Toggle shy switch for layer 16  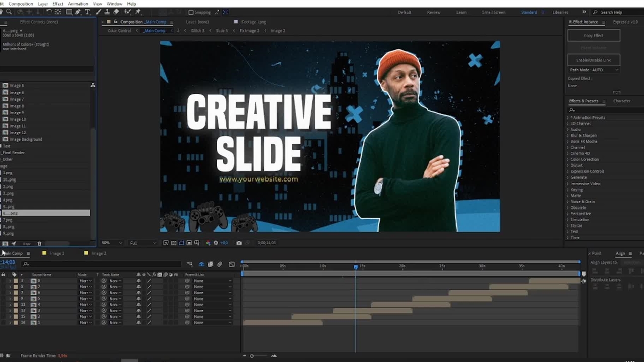pos(139,323)
